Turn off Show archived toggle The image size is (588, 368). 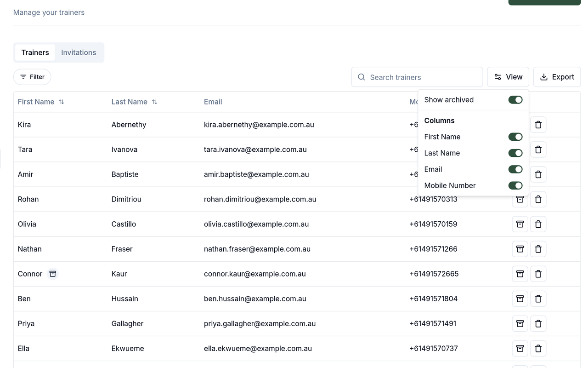click(515, 100)
